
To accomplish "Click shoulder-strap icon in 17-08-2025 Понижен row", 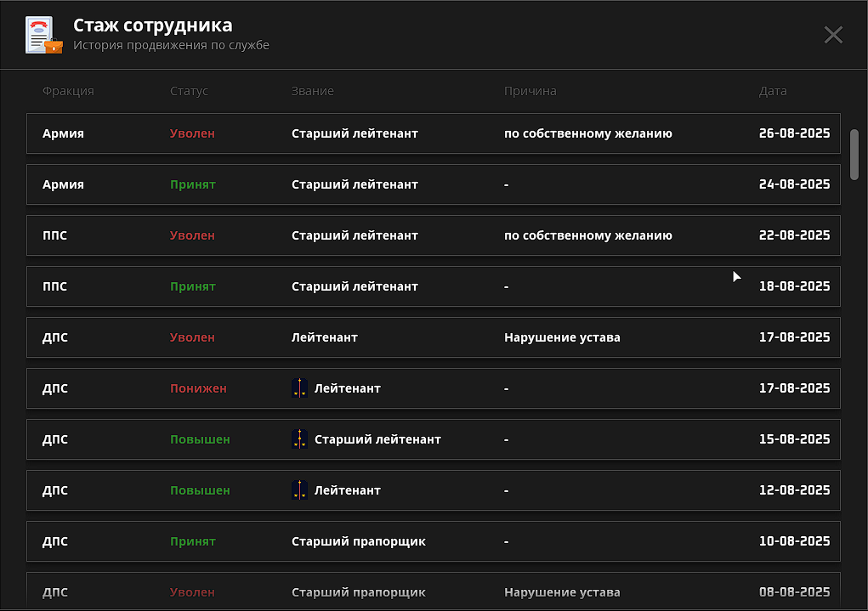I will click(299, 388).
